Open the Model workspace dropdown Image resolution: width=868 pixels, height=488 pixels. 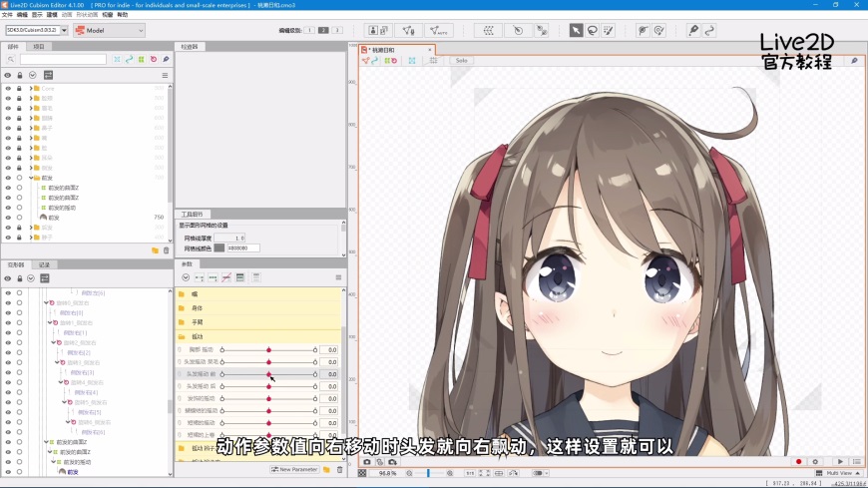pos(109,31)
